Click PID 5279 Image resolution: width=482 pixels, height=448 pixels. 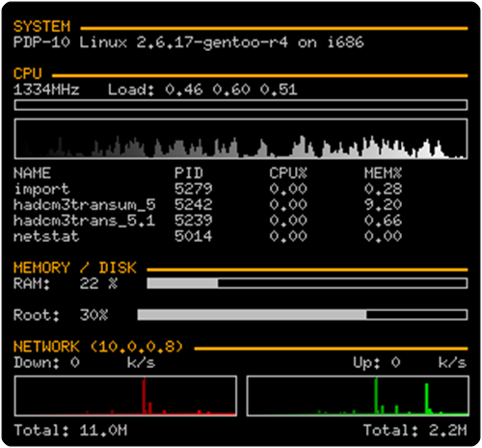point(194,189)
